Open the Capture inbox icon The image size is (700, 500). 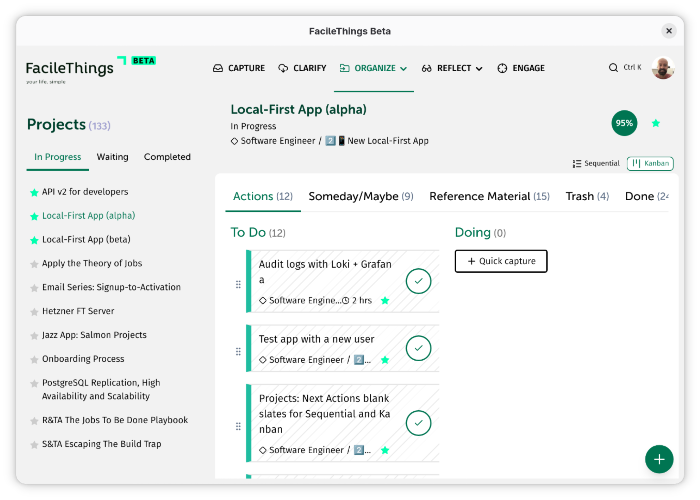click(x=218, y=68)
